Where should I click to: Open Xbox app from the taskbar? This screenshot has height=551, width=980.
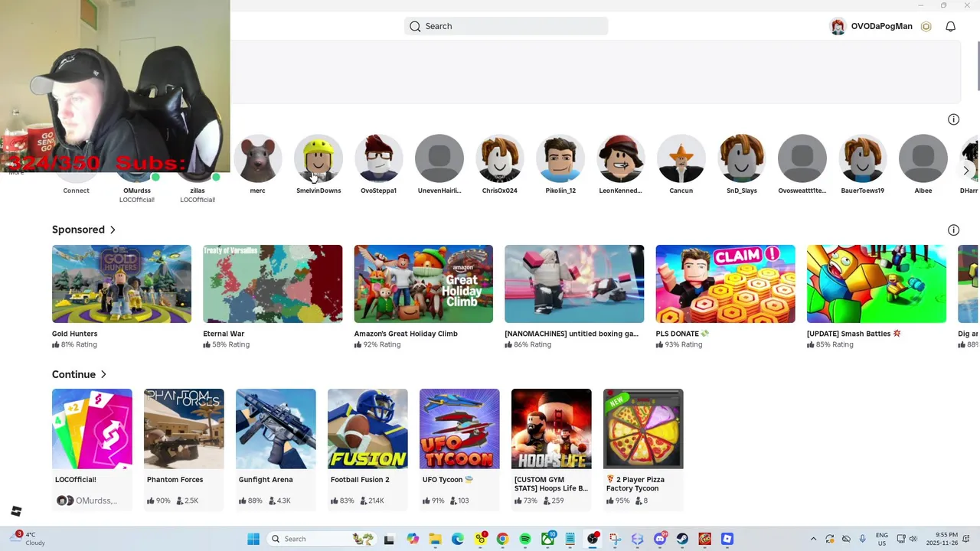(x=548, y=539)
